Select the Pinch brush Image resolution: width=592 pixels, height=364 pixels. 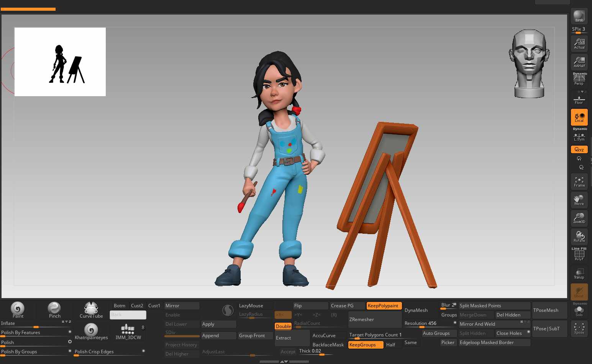tap(54, 310)
